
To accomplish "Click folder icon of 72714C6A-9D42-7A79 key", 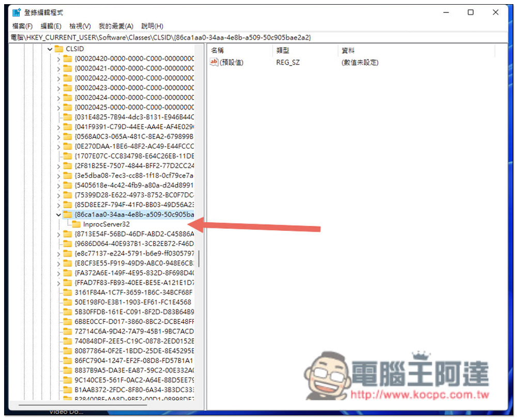I will [x=68, y=331].
